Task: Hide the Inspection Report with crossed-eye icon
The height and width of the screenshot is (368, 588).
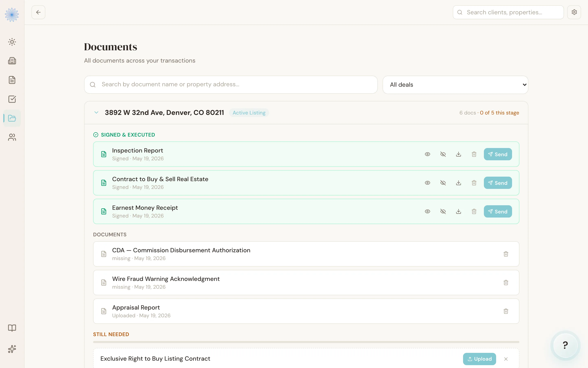Action: coord(443,154)
